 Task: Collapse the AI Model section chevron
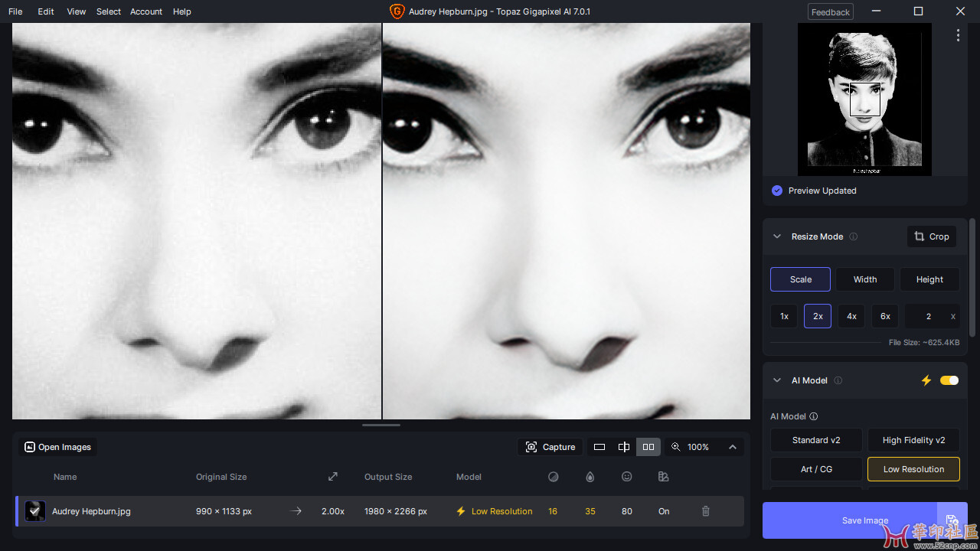click(x=777, y=380)
